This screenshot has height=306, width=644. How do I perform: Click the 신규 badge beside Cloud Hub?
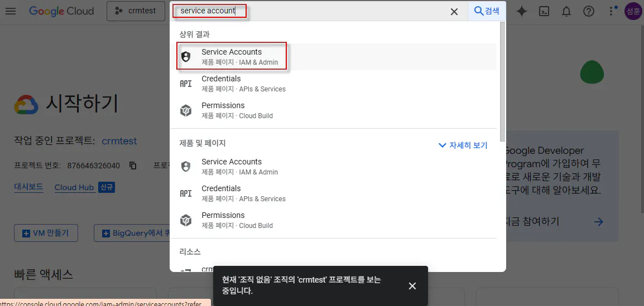click(107, 187)
